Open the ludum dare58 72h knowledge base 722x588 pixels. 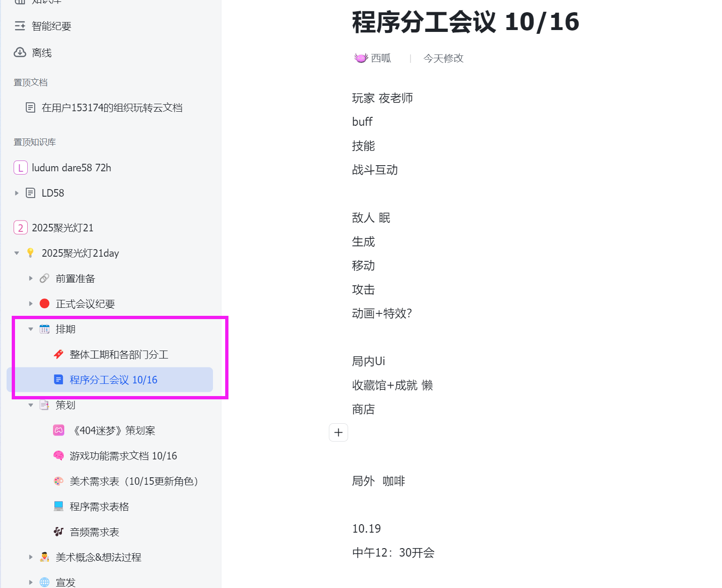(x=71, y=168)
